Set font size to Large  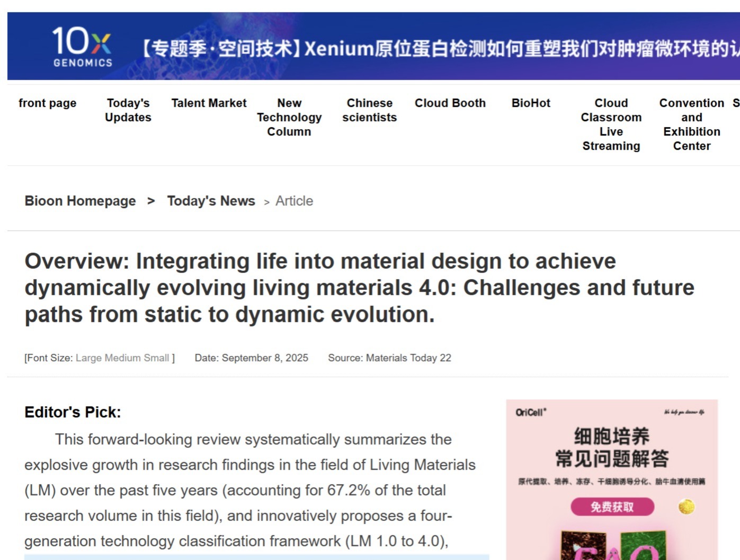pos(88,358)
